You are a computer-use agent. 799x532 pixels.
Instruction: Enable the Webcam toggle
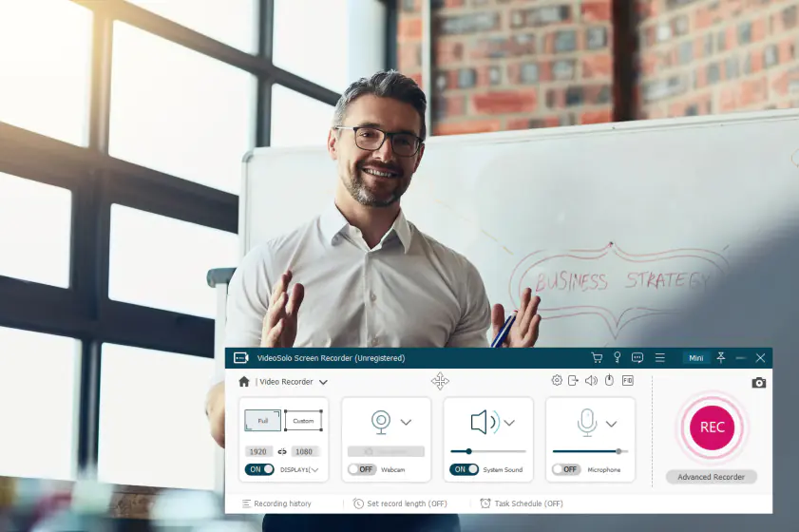(x=361, y=469)
